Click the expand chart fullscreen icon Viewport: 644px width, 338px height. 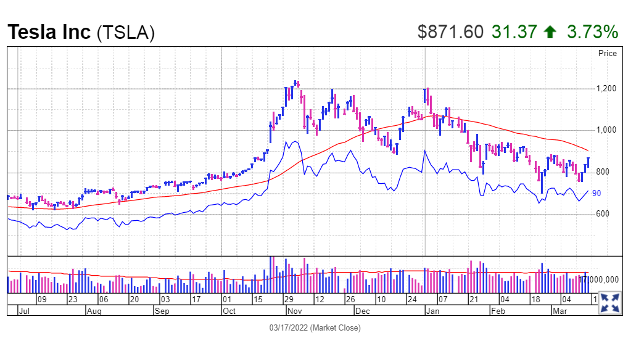[610, 303]
